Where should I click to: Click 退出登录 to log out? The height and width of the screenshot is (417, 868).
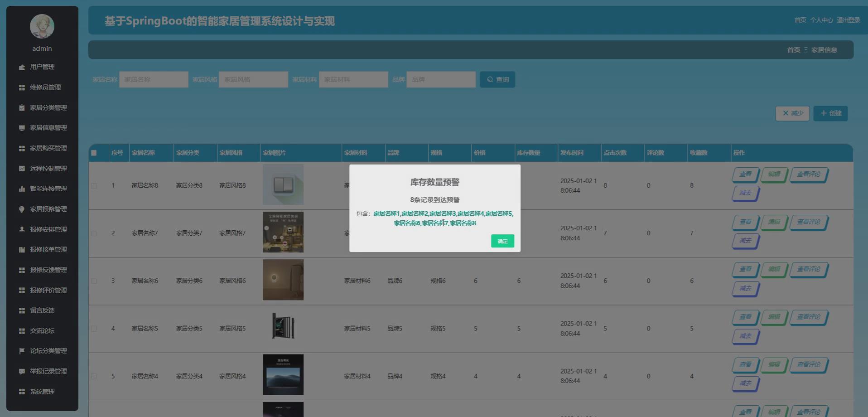[848, 20]
